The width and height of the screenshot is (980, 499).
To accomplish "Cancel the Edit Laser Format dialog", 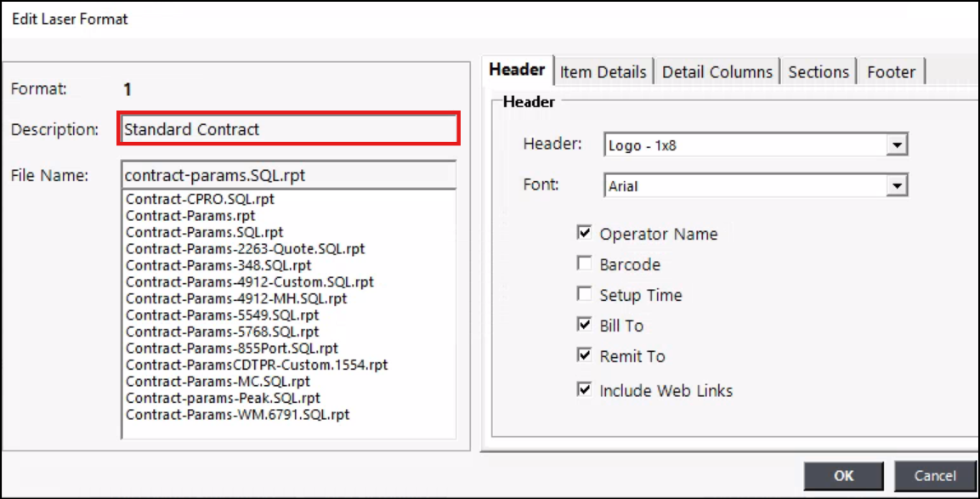I will click(x=935, y=476).
